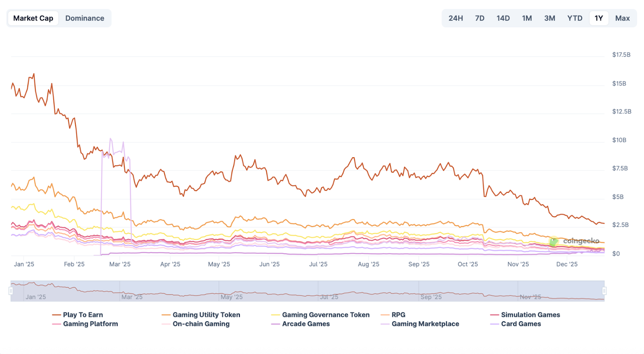
Task: Set time range to 24H
Action: point(456,18)
